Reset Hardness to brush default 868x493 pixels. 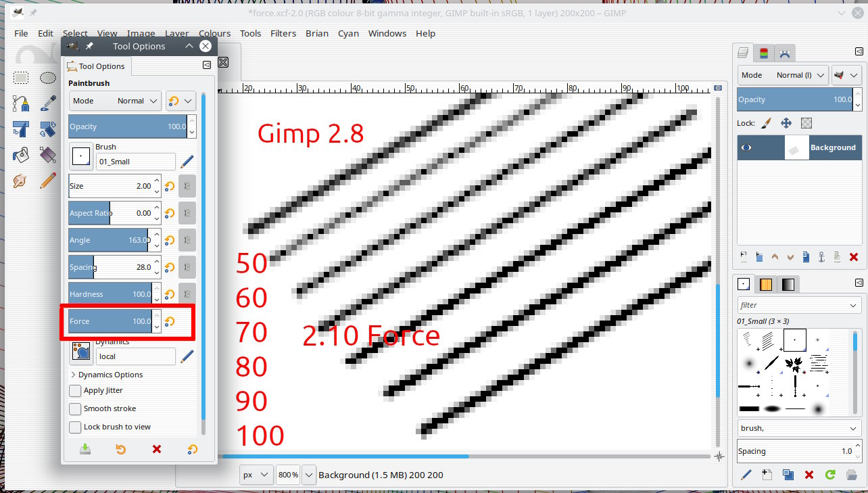[170, 294]
